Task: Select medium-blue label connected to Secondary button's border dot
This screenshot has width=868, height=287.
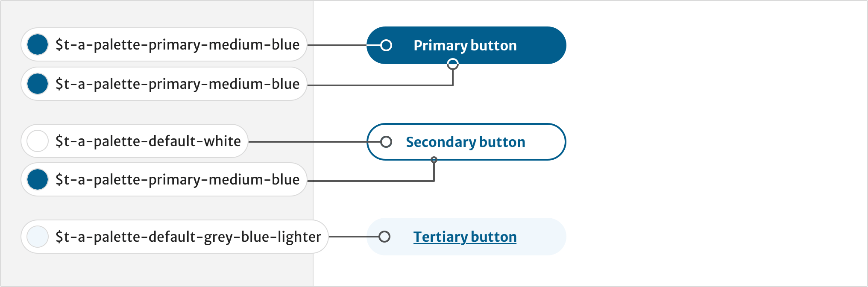Action: pyautogui.click(x=177, y=179)
